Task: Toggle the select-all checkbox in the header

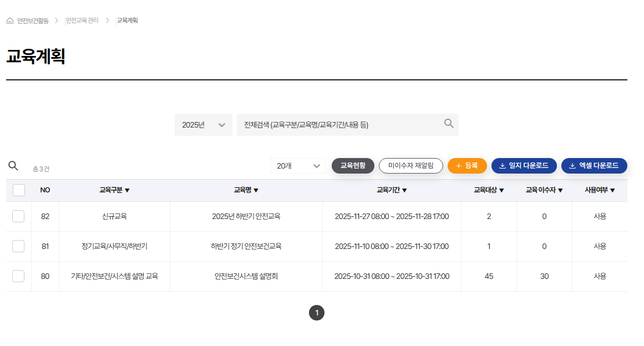Action: coord(19,190)
